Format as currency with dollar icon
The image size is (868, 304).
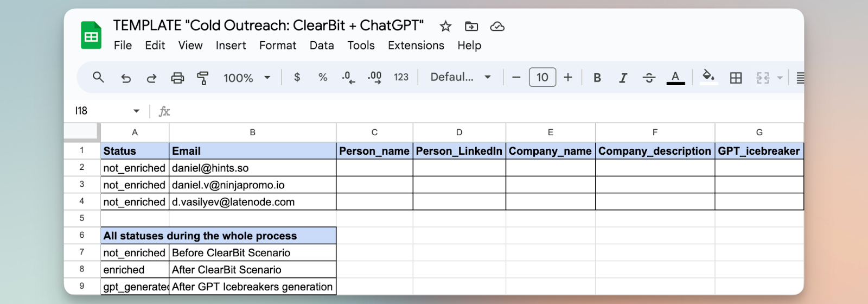(x=297, y=77)
